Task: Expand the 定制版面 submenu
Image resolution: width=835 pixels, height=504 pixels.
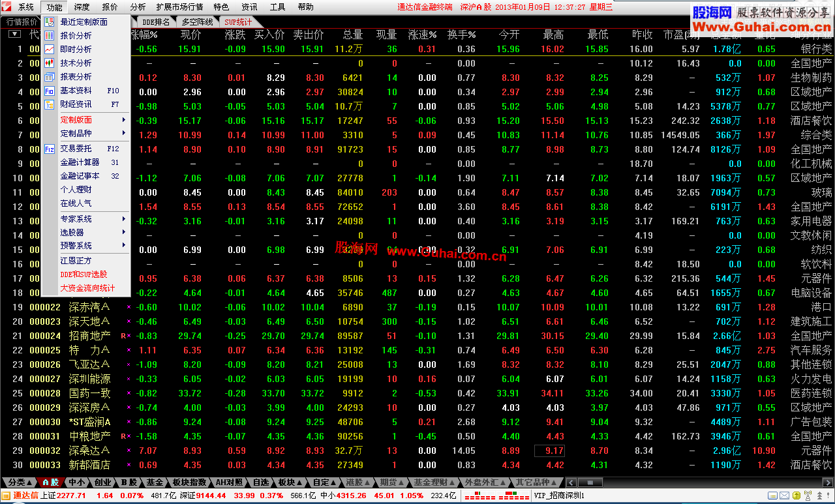Action: tap(86, 120)
